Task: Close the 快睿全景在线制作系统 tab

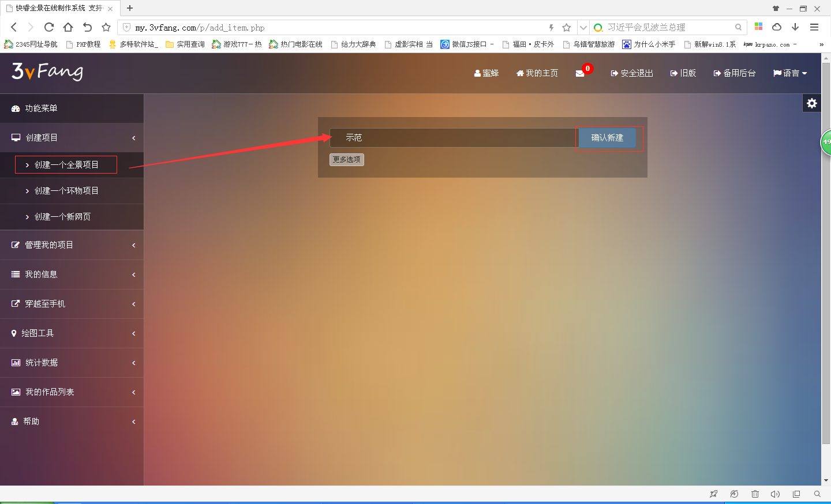Action: tap(110, 9)
